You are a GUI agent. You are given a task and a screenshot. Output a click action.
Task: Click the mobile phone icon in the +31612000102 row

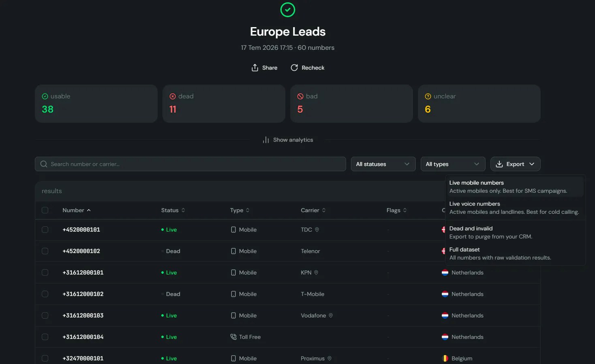[233, 294]
